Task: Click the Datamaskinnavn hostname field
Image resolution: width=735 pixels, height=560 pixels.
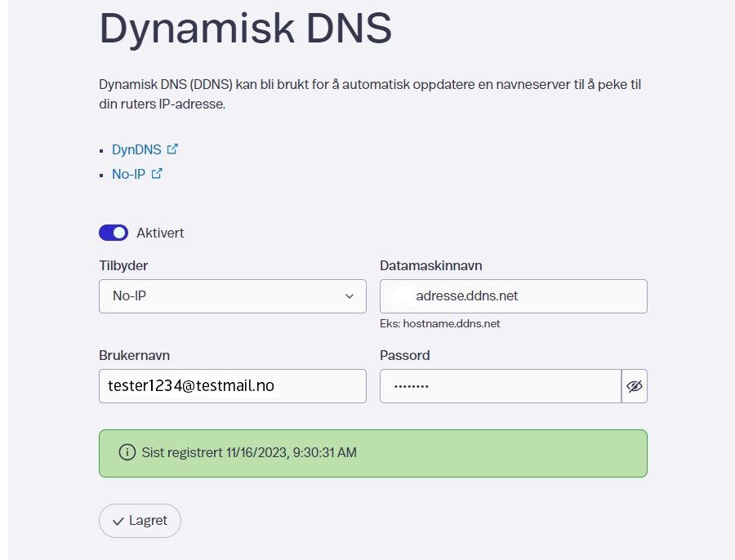Action: pyautogui.click(x=513, y=296)
